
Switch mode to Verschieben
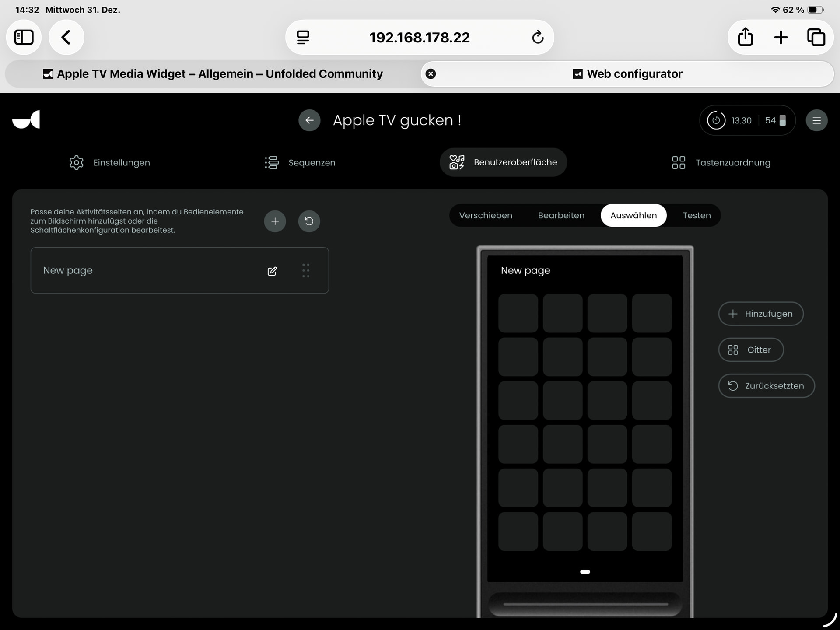coord(486,215)
